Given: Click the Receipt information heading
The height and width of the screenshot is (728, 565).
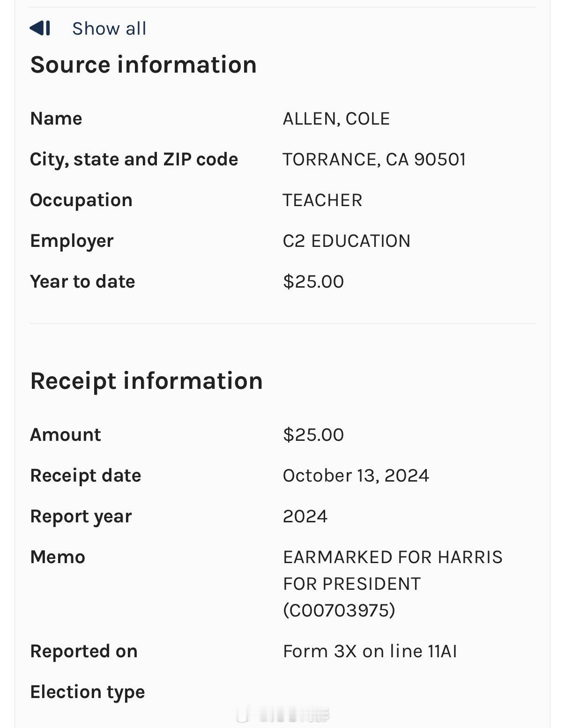Looking at the screenshot, I should 146,380.
